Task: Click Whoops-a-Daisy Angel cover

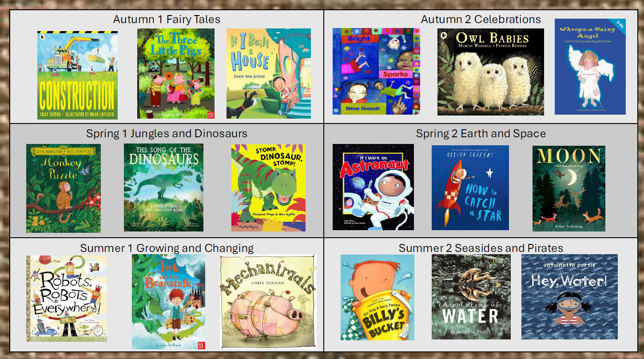Action: [590, 67]
